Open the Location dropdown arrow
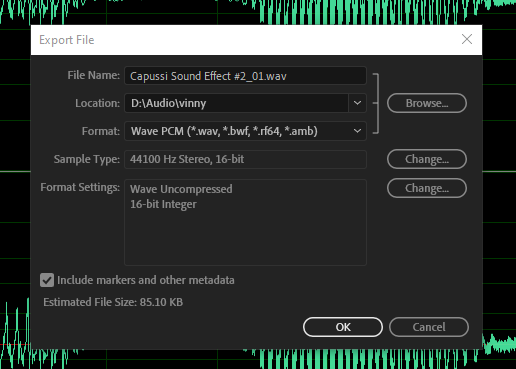Viewport: 516px width, 369px height. [x=357, y=103]
